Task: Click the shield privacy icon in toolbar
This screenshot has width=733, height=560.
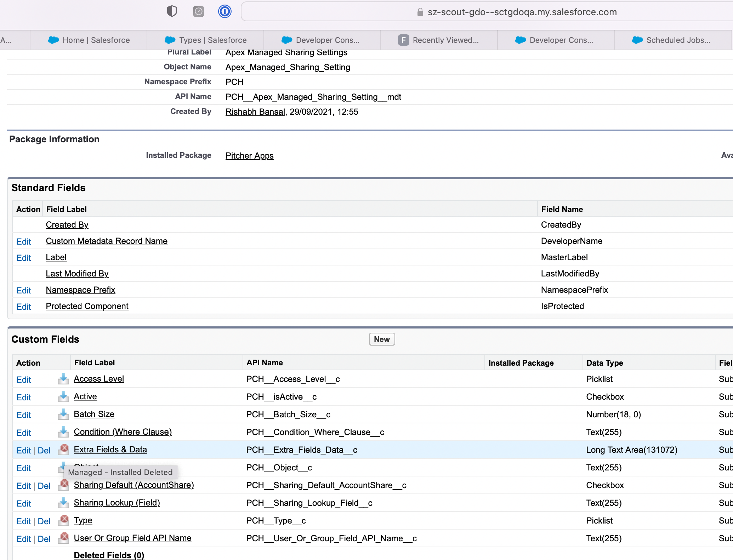Action: click(x=172, y=12)
